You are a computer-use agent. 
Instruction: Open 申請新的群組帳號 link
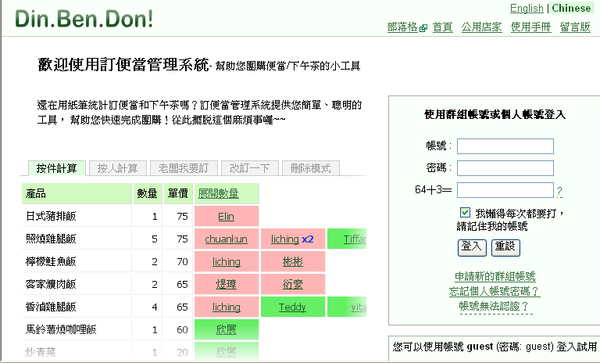[x=495, y=276]
